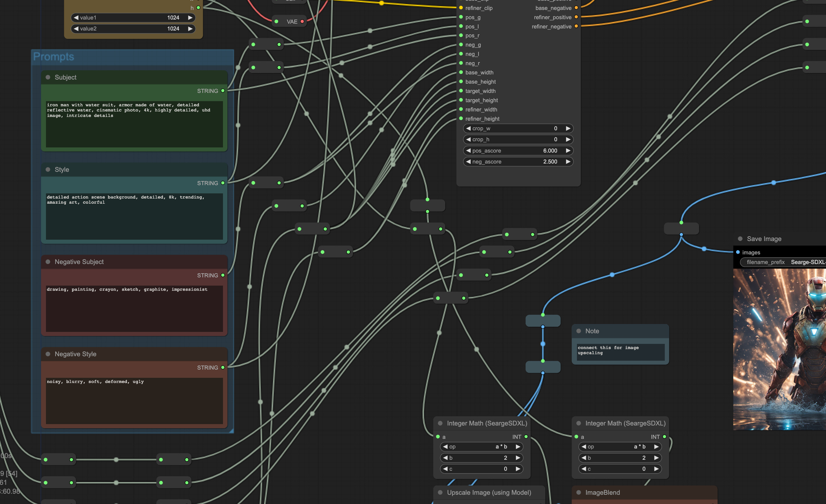Increase value1 with right arrow
Screen dimensions: 826x504
click(190, 17)
